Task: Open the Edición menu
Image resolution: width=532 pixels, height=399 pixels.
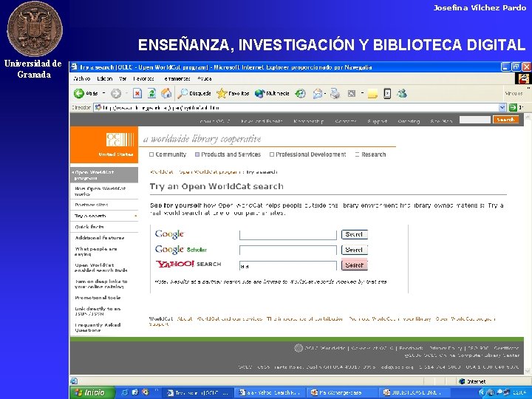Action: coord(104,79)
